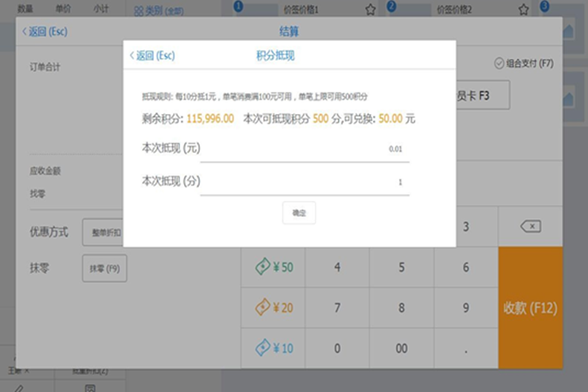Go back from 积分抵现 dialog via 返回 (Esc)
The image size is (588, 392).
(x=152, y=56)
